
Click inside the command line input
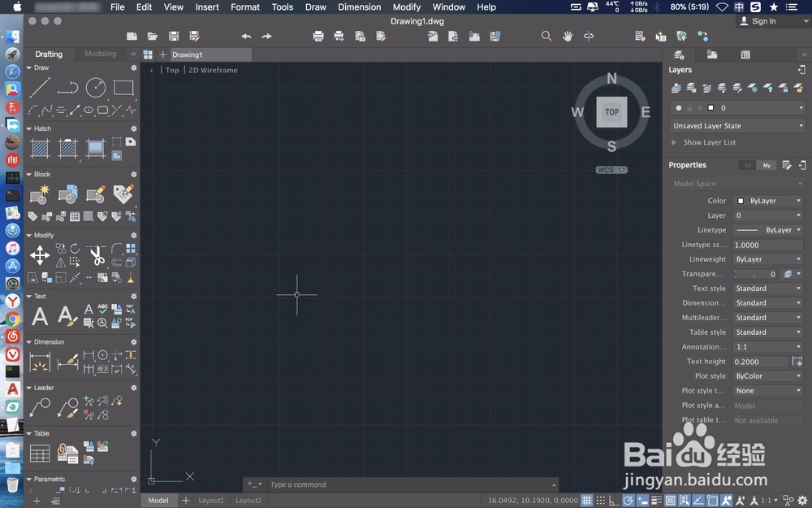[x=365, y=484]
